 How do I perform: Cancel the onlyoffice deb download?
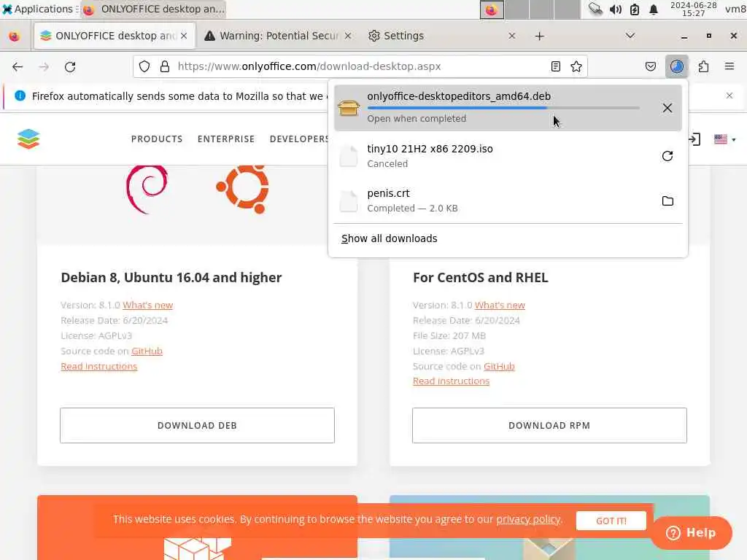point(667,108)
